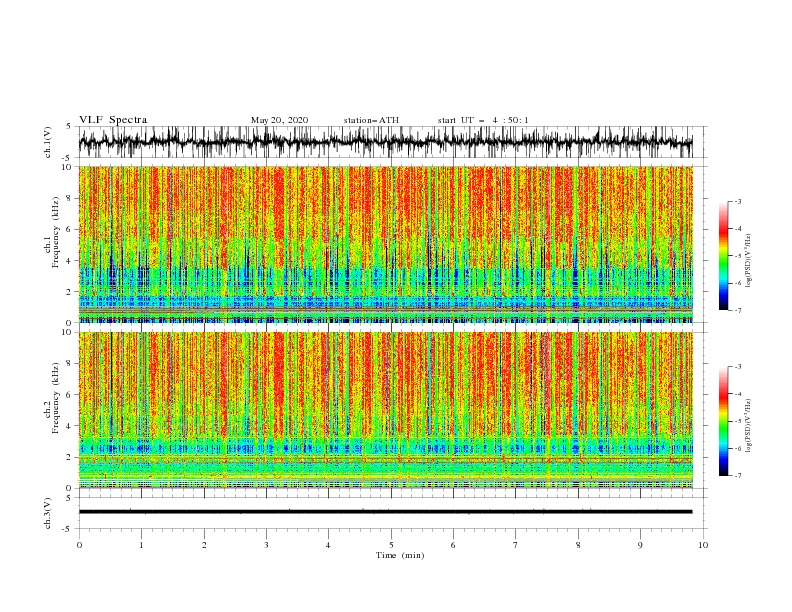This screenshot has width=792, height=612.
Task: Click time axis tick label "7"
Action: click(x=516, y=545)
